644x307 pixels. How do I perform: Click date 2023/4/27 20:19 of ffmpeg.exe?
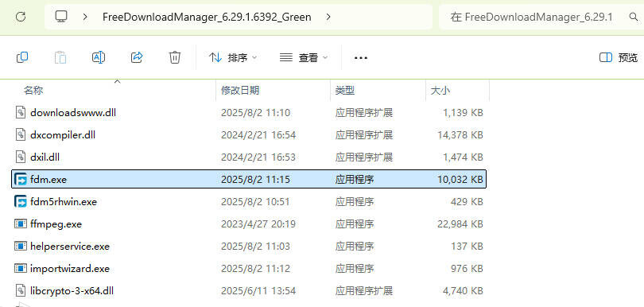click(258, 224)
